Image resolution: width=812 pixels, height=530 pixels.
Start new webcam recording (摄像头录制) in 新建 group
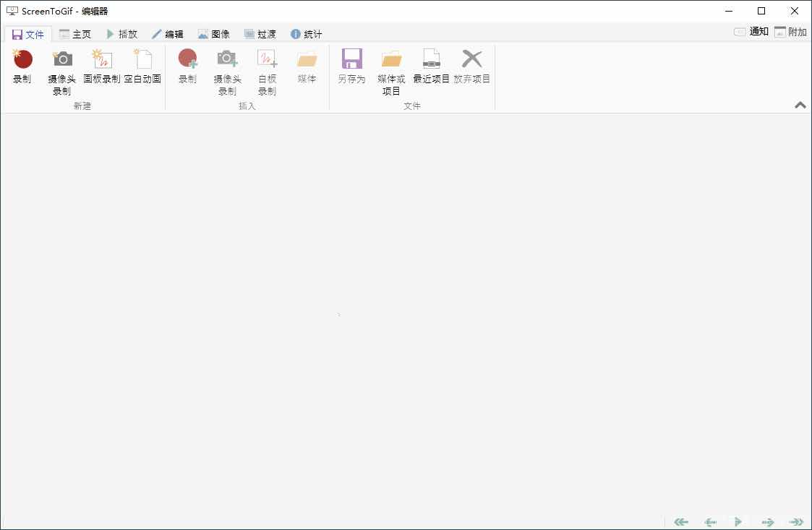[x=62, y=72]
